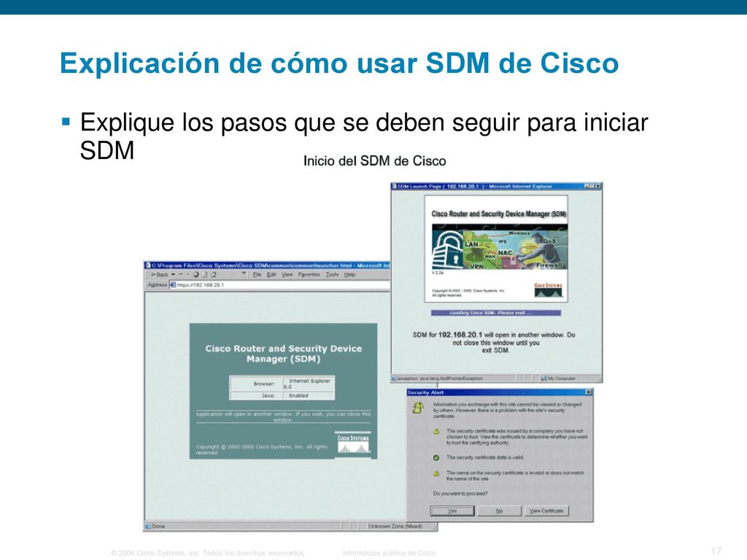Click the green check beside certificate date valid
Image resolution: width=747 pixels, height=560 pixels.
coord(436,458)
